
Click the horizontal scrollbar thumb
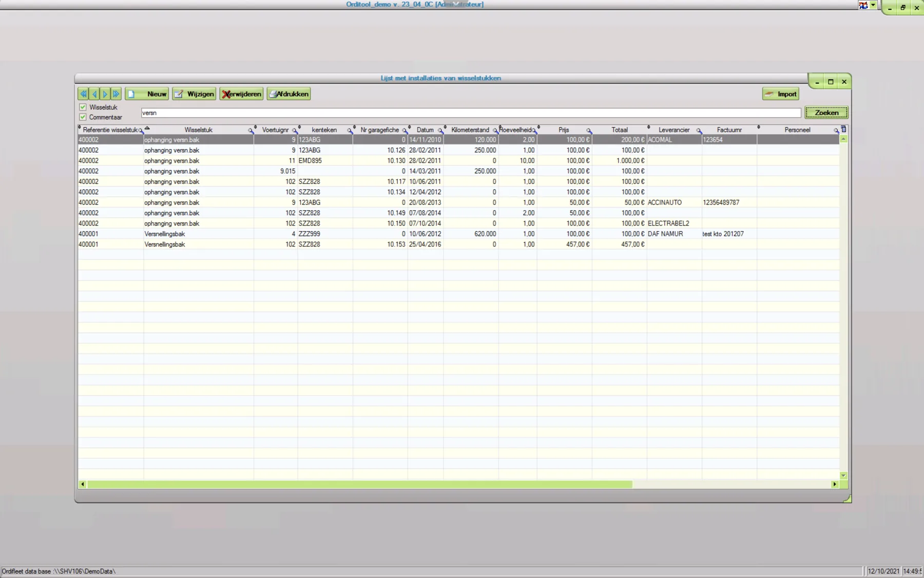[360, 484]
